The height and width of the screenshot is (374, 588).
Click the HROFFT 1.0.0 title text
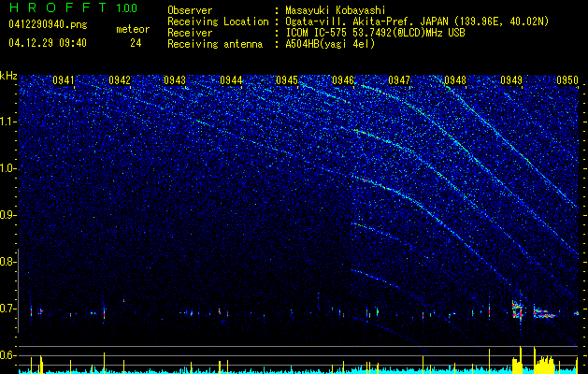coord(73,7)
